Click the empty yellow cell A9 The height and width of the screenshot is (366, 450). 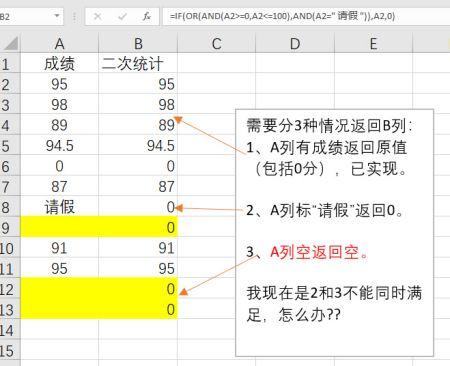click(60, 227)
